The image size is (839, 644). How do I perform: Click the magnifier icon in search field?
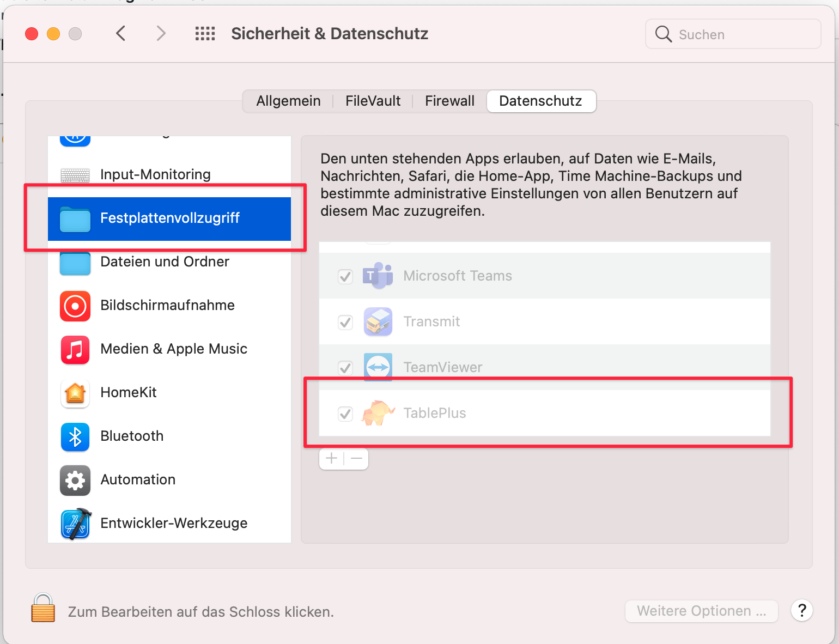click(x=663, y=34)
